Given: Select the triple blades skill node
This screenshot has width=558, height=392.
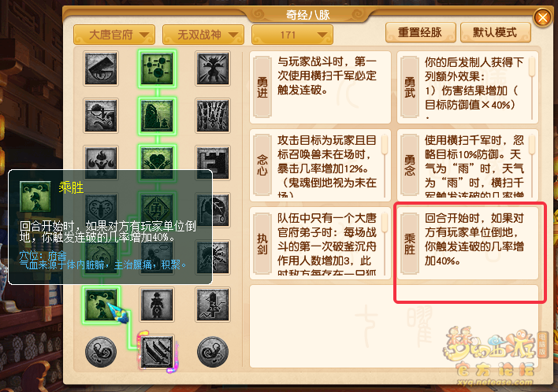Looking at the screenshot, I should pyautogui.click(x=158, y=352).
